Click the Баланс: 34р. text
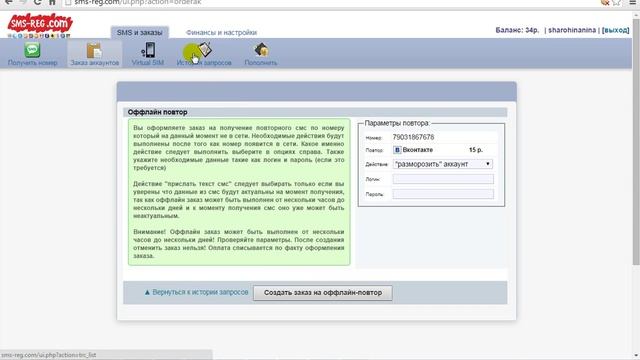 point(517,30)
